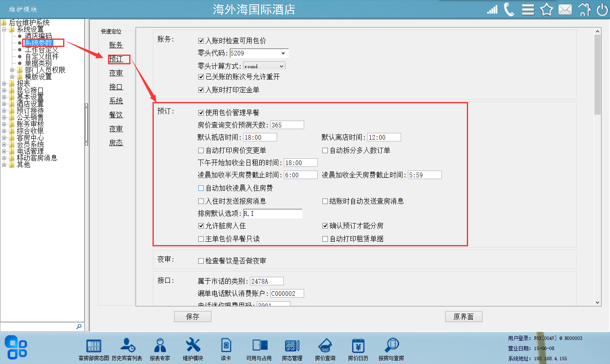Click the magnifier search icon under the tree
The height and width of the screenshot is (364, 610).
pos(79,326)
